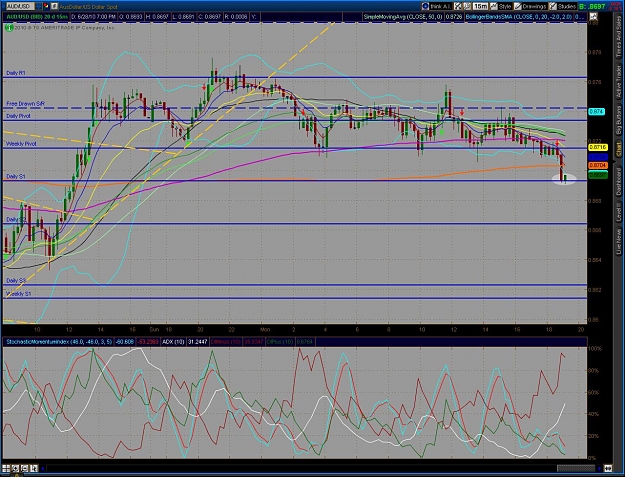Image resolution: width=625 pixels, height=477 pixels.
Task: Open the Drawings menu
Action: click(x=534, y=6)
